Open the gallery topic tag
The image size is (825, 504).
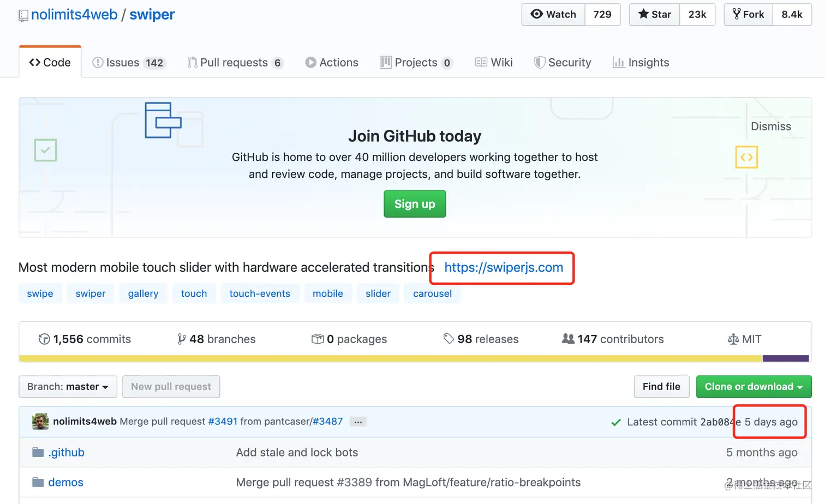[143, 293]
